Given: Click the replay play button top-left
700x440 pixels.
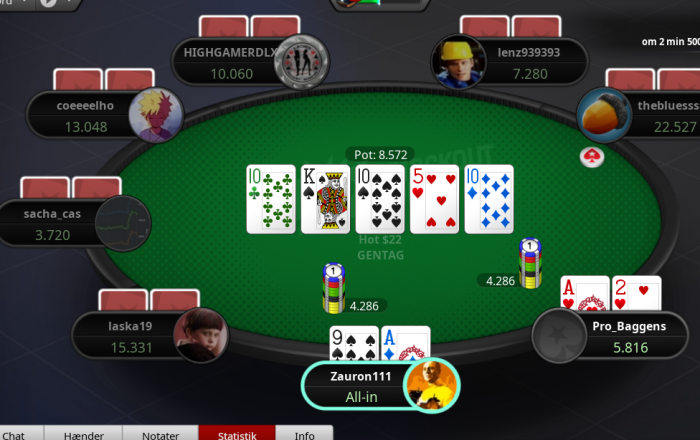Looking at the screenshot, I should [x=48, y=3].
